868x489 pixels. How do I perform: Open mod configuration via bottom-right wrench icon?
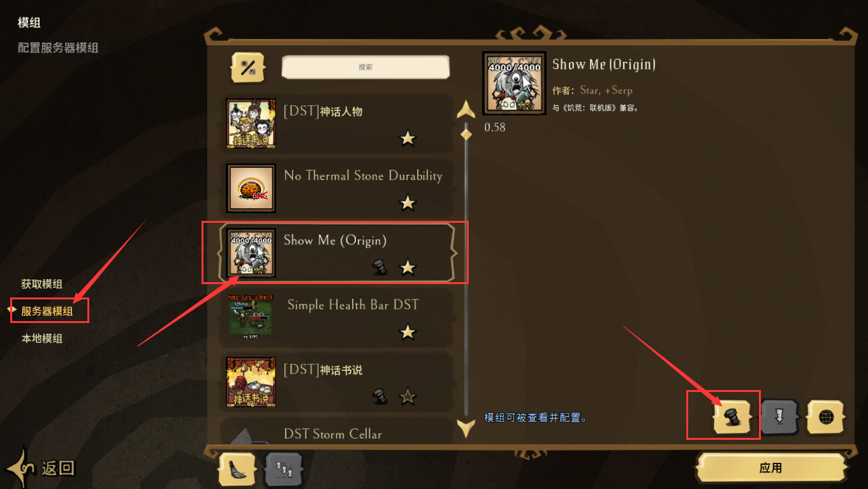coord(733,418)
